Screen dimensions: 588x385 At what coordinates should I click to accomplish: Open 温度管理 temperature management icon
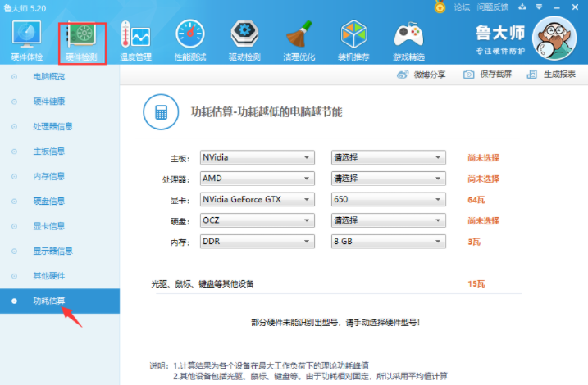click(x=135, y=40)
